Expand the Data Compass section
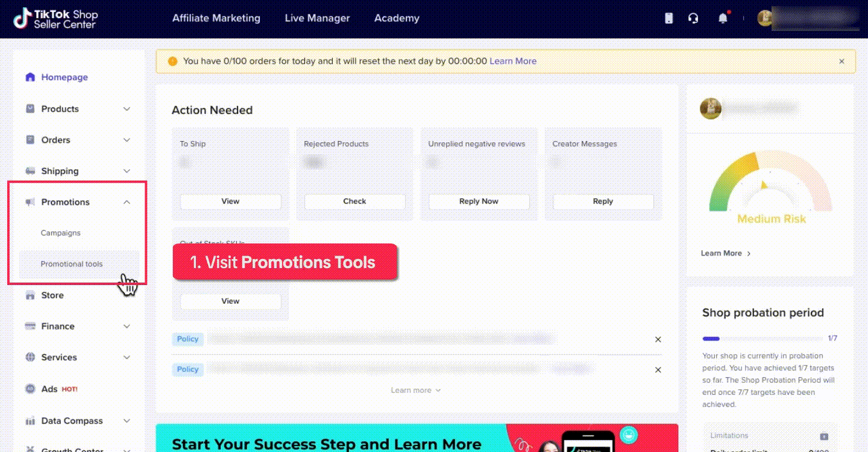The image size is (868, 452). pyautogui.click(x=127, y=421)
